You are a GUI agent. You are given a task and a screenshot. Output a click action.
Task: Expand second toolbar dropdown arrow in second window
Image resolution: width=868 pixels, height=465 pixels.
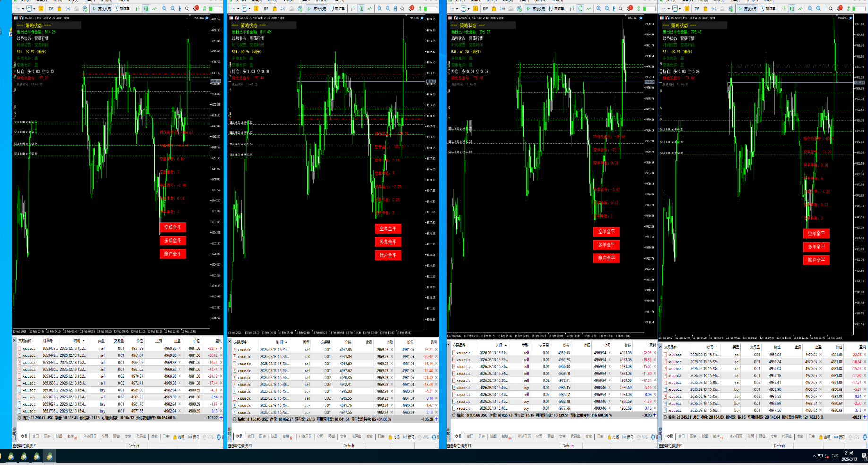(x=249, y=9)
